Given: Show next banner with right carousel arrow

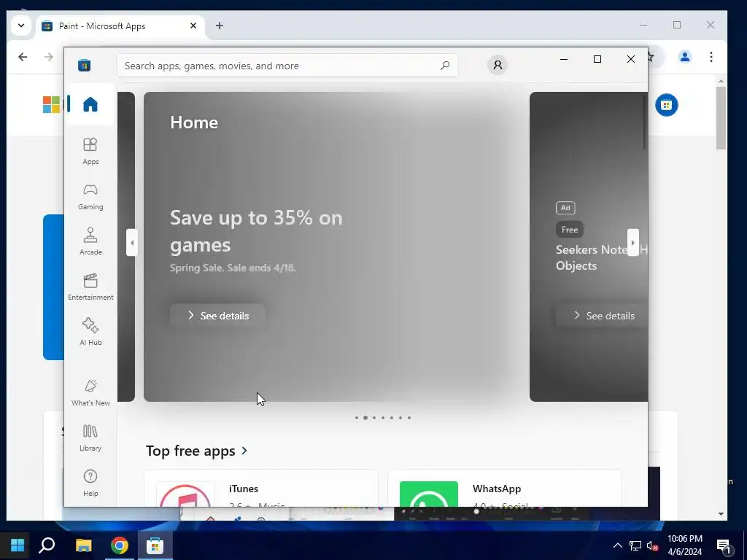Looking at the screenshot, I should point(632,242).
